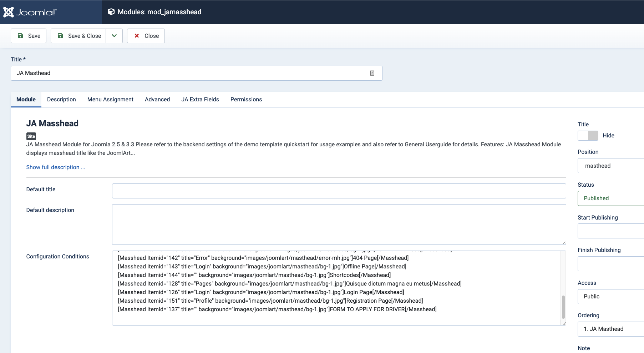Open the Status Published dropdown

pyautogui.click(x=611, y=198)
